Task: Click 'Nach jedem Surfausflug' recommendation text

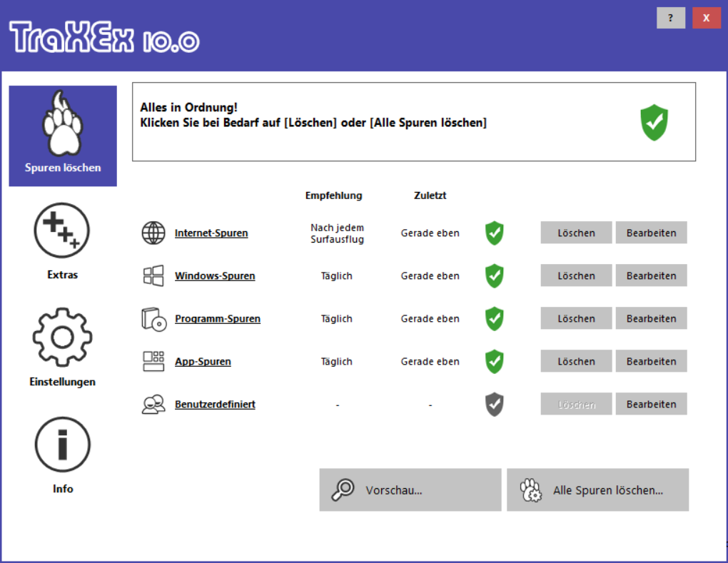Action: [337, 233]
